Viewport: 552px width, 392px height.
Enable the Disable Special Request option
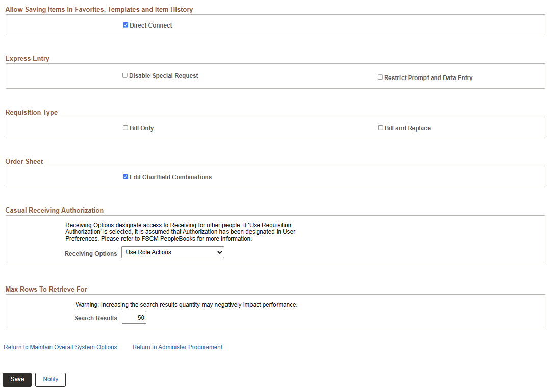click(125, 75)
